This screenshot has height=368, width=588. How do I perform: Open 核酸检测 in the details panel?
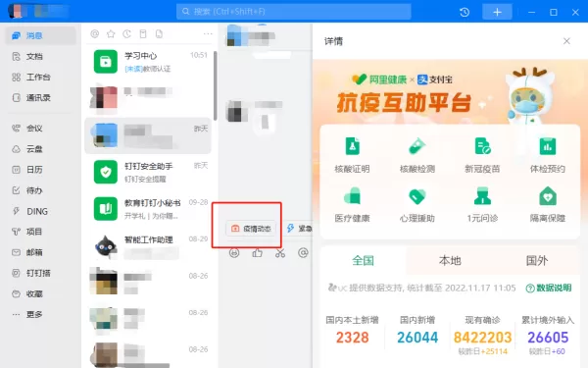click(417, 155)
